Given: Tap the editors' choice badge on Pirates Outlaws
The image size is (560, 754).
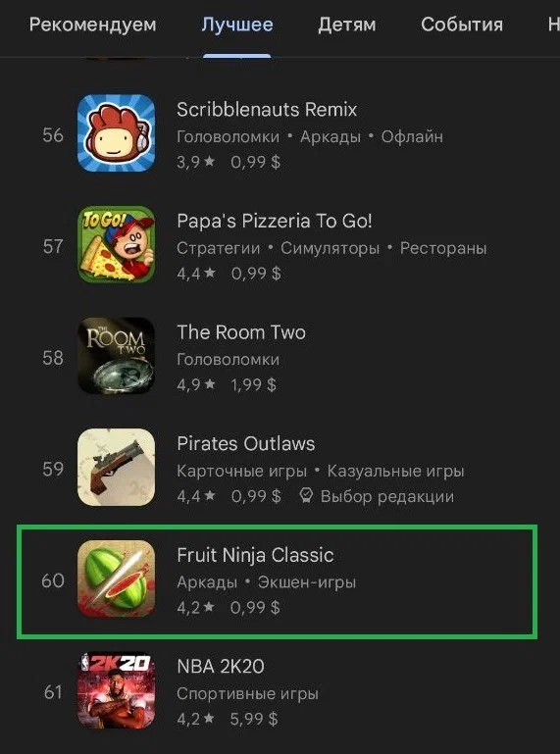Looking at the screenshot, I should (377, 496).
